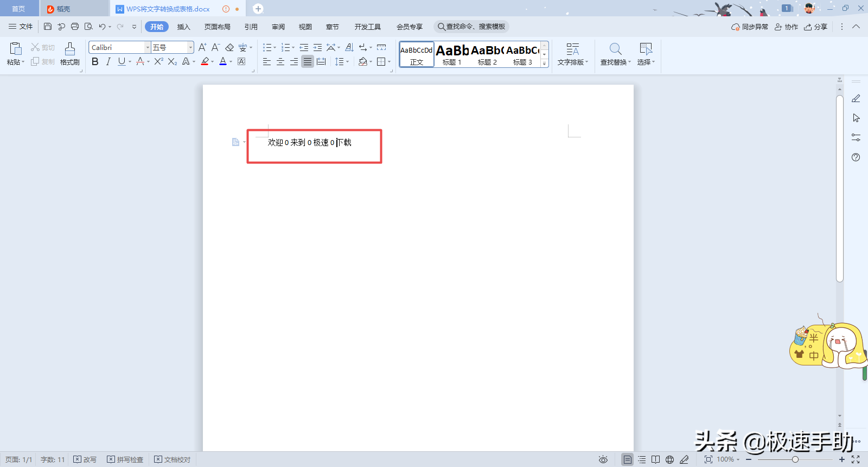Image resolution: width=868 pixels, height=467 pixels.
Task: Click the sort (A-Z) icon
Action: point(349,47)
